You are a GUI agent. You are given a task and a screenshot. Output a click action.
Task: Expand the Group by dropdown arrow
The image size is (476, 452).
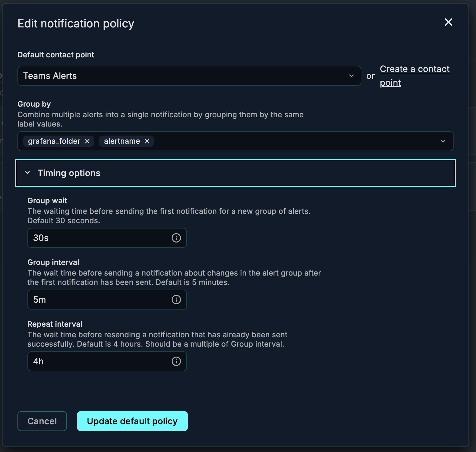443,141
